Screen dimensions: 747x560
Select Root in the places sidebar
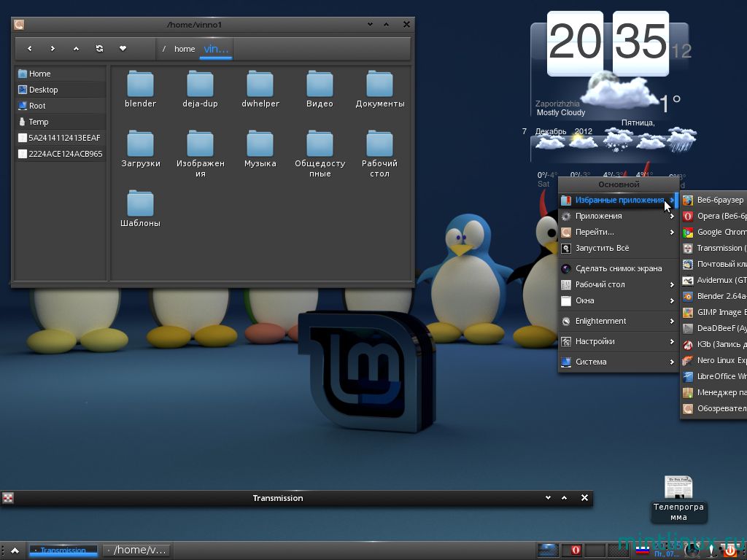tap(61, 106)
